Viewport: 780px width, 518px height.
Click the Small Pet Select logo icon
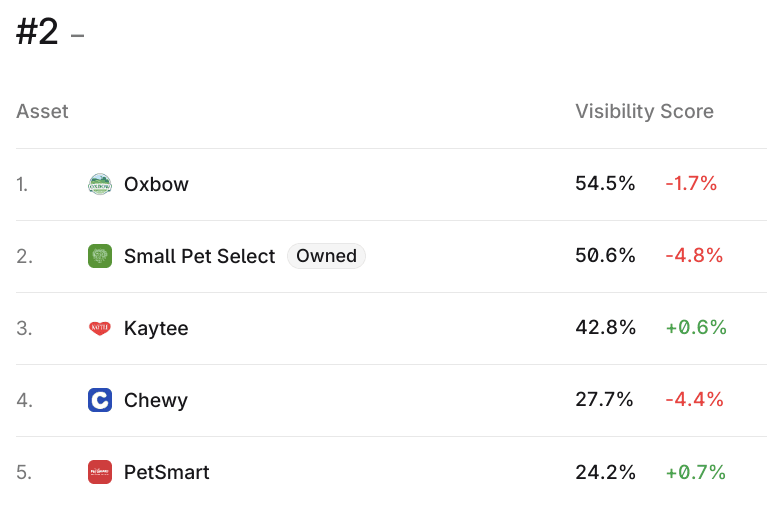tap(100, 256)
